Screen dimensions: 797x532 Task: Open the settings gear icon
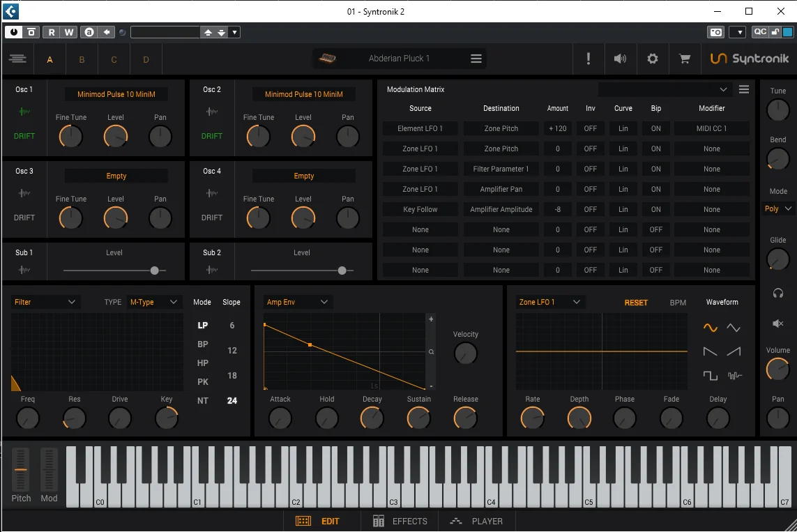(652, 59)
